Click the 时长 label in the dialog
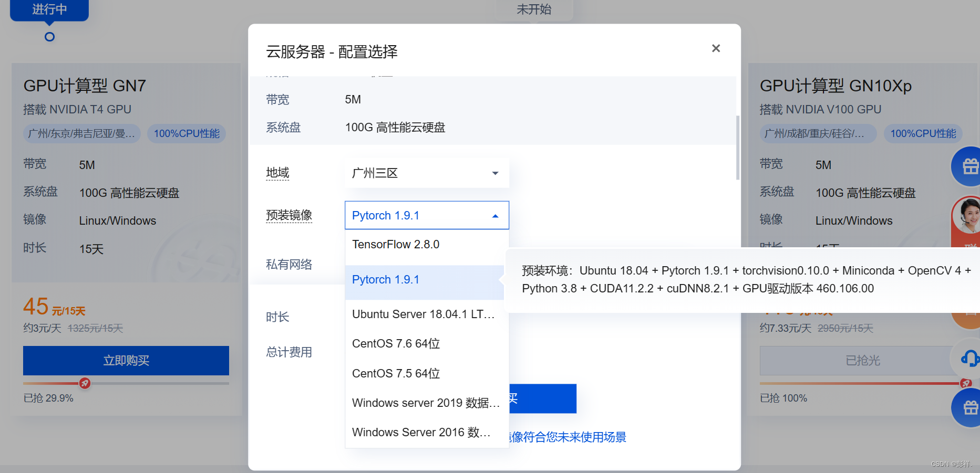 coord(277,317)
